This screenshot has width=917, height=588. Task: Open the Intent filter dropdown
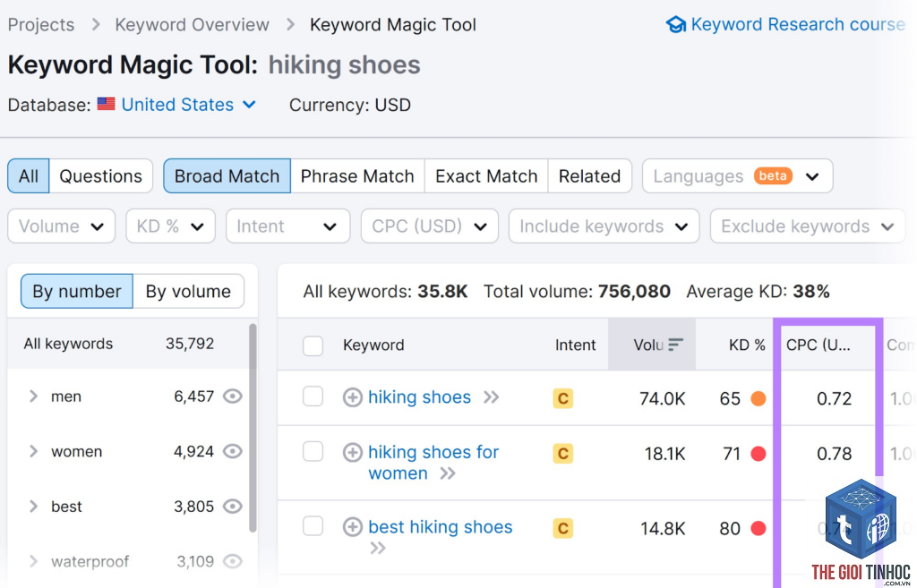pos(287,226)
